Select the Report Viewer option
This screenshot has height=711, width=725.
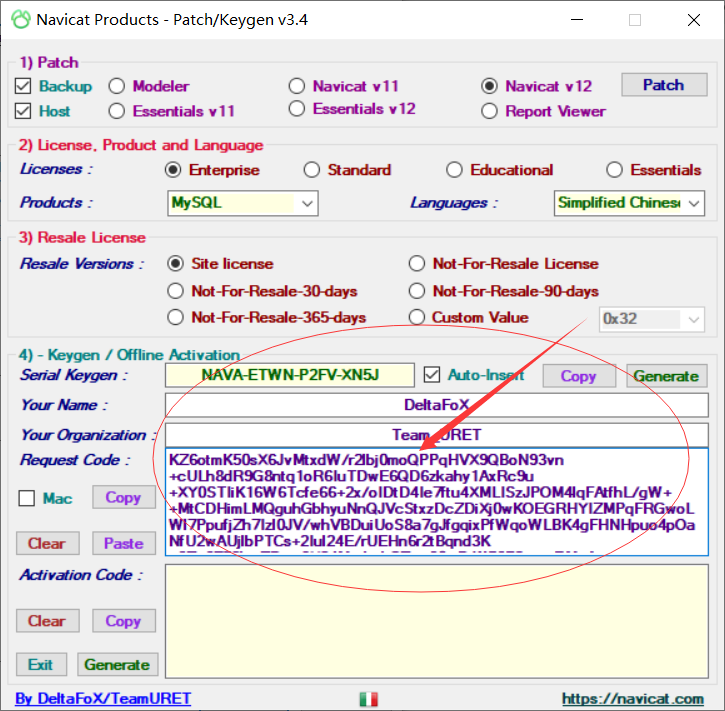point(489,111)
